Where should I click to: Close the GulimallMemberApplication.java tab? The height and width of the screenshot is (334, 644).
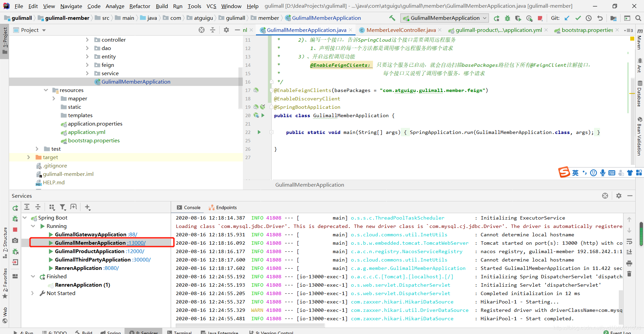tap(351, 30)
